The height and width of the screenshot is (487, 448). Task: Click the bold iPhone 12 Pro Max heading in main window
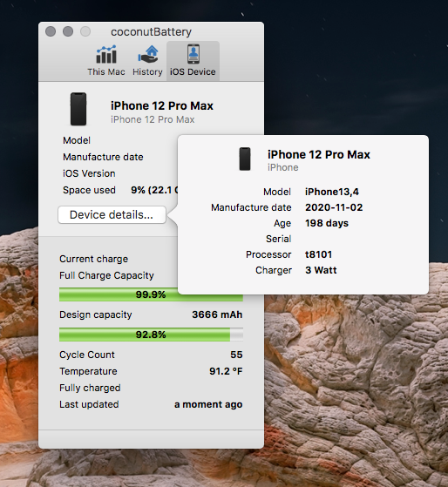162,106
